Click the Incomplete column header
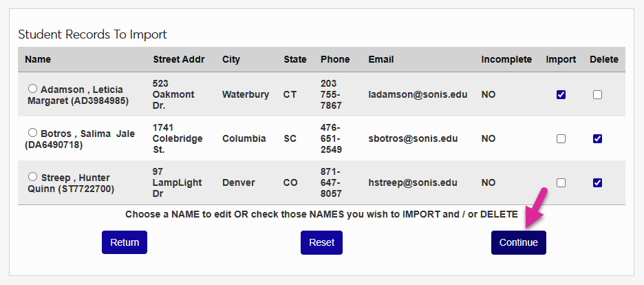644x285 pixels. point(506,59)
